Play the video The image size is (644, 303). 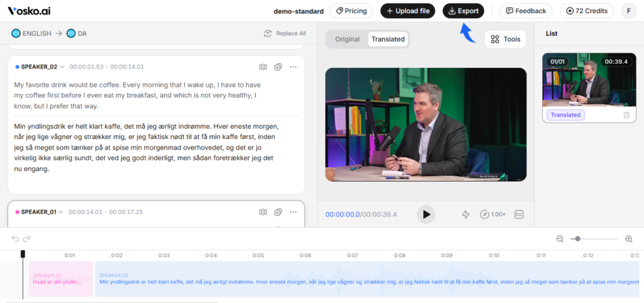(426, 214)
